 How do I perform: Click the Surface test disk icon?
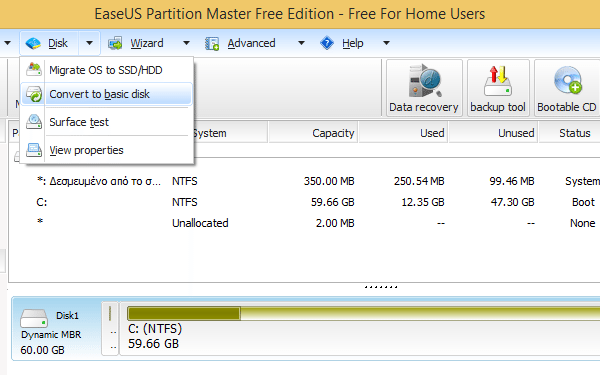click(x=34, y=122)
